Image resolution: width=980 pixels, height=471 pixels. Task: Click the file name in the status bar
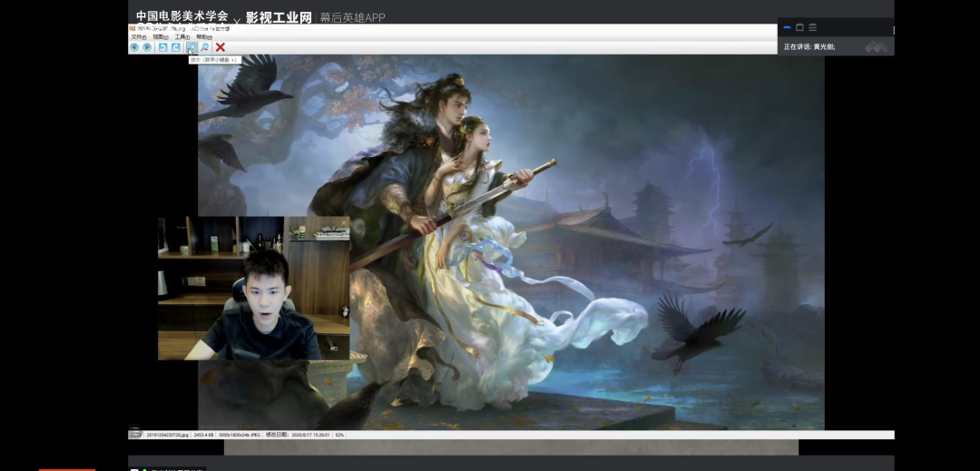(168, 436)
